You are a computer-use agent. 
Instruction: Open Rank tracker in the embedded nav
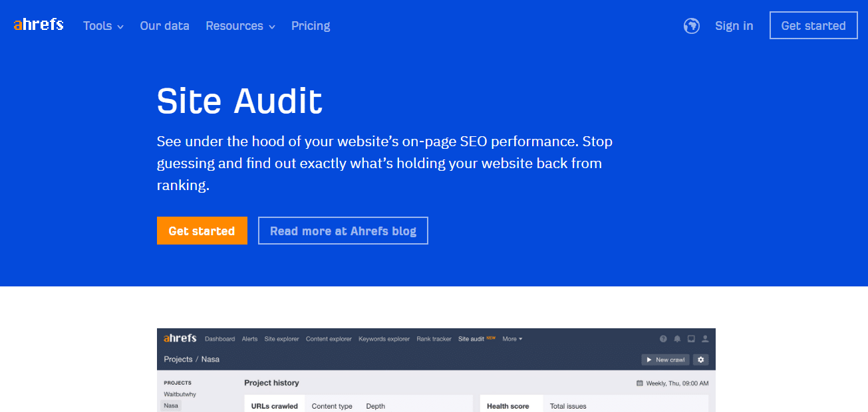point(434,339)
